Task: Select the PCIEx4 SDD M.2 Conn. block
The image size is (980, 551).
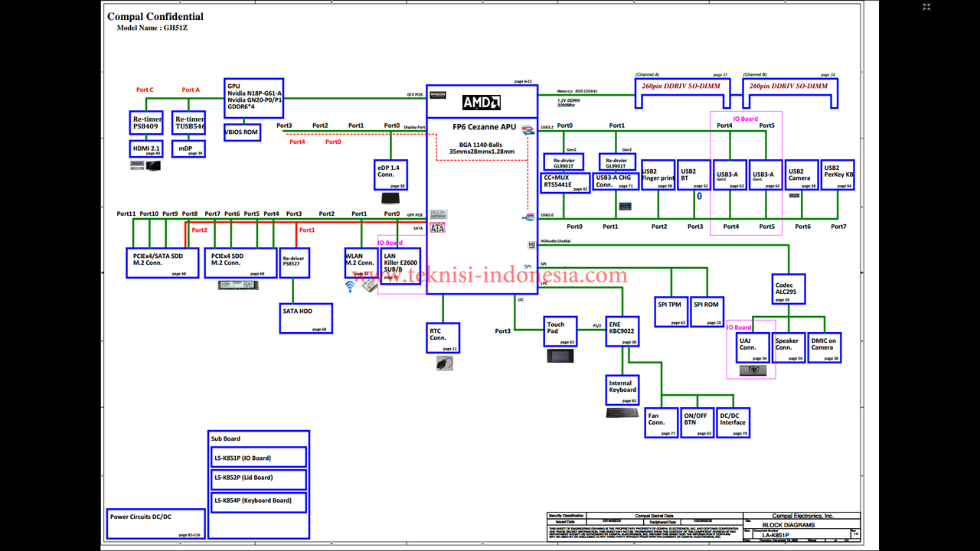Action: [240, 262]
